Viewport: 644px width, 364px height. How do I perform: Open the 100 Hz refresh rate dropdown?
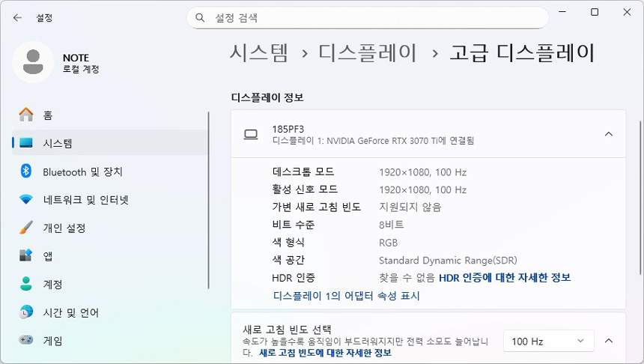pyautogui.click(x=547, y=341)
